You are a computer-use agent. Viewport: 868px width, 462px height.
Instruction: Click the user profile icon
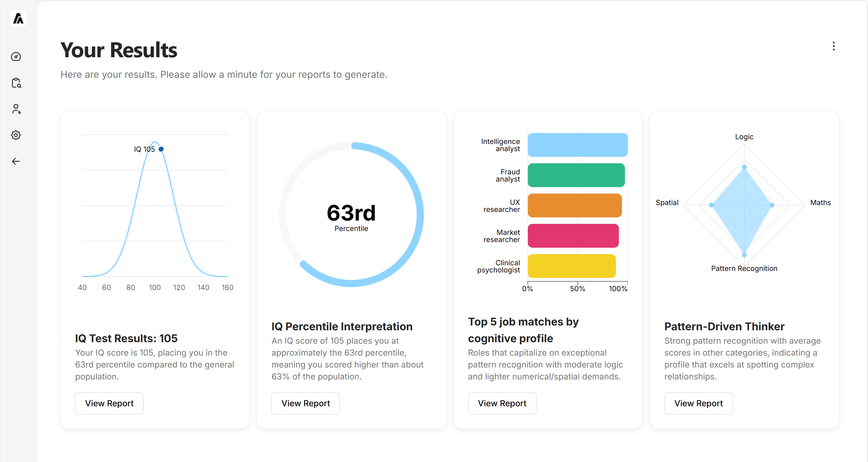16,109
